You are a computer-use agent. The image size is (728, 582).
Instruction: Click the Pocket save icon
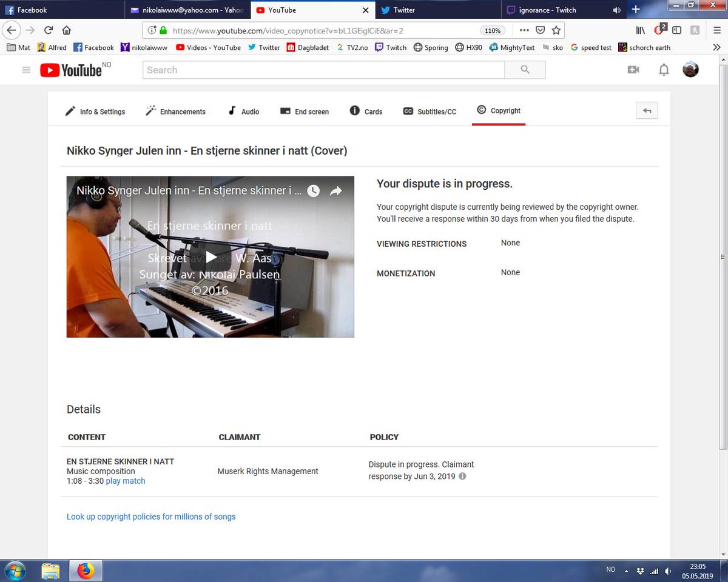coord(540,30)
